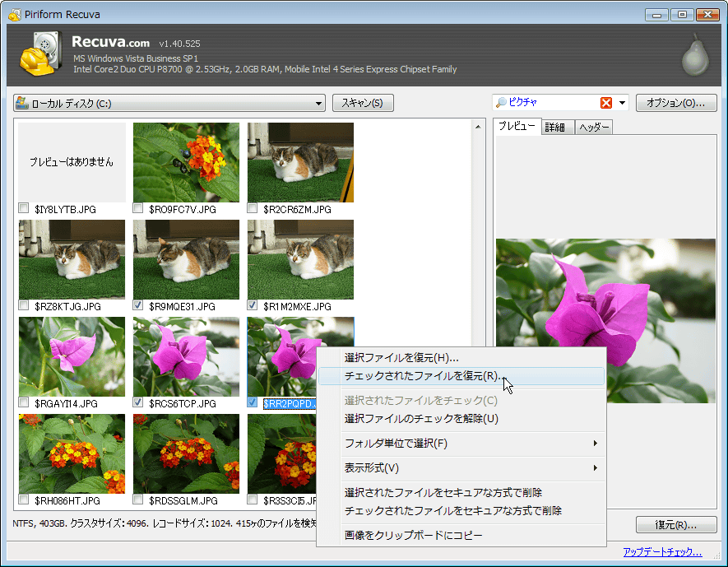Check the $RH086HT.JPG checkbox
This screenshot has width=728, height=567.
[x=23, y=500]
